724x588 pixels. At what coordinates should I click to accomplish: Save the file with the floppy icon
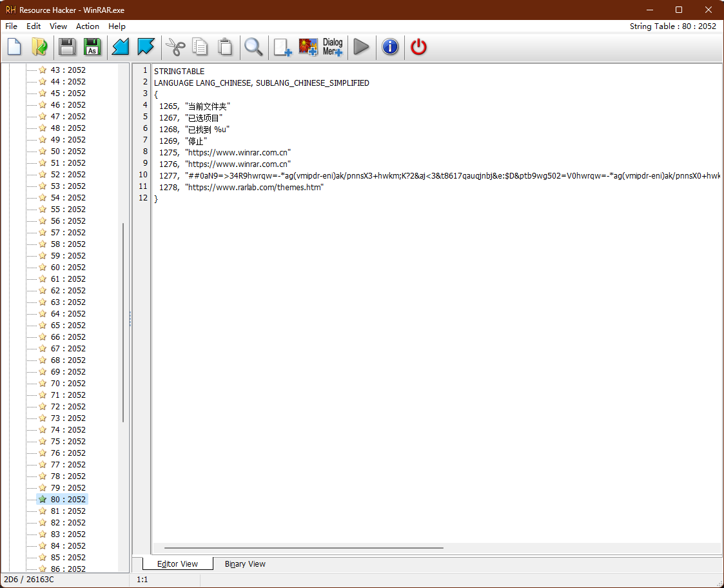pyautogui.click(x=68, y=47)
